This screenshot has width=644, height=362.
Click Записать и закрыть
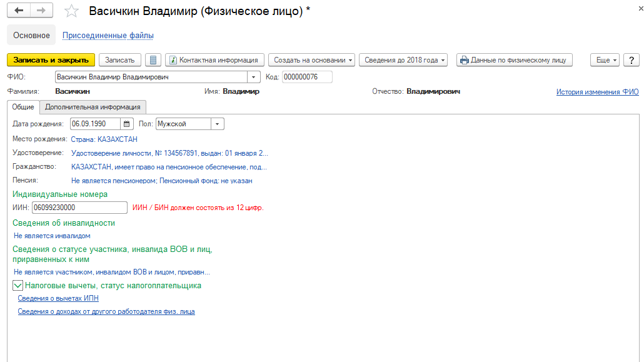coord(51,60)
